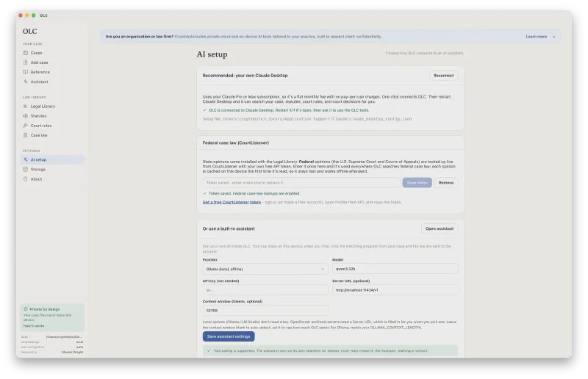Click 'Token saved. Federal case-law lookups are enabled'
The image size is (588, 379).
tap(254, 193)
